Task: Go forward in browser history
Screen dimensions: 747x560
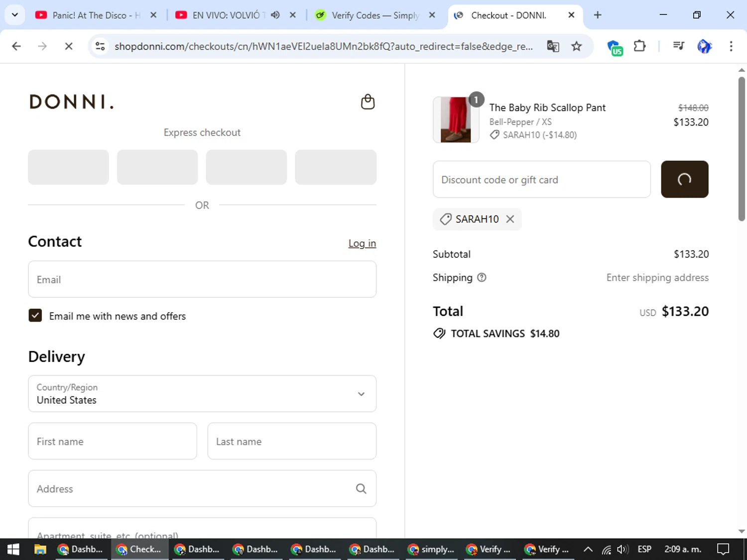Action: coord(42,46)
